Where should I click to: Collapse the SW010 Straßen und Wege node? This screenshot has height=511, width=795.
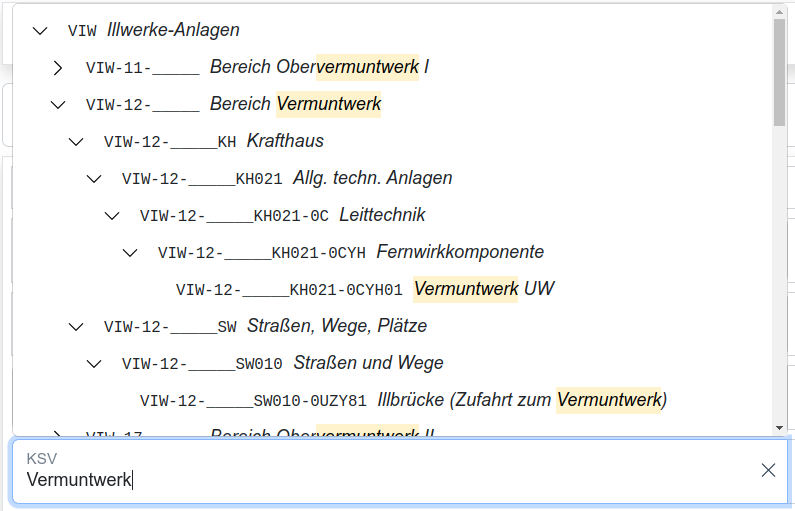pyautogui.click(x=94, y=363)
